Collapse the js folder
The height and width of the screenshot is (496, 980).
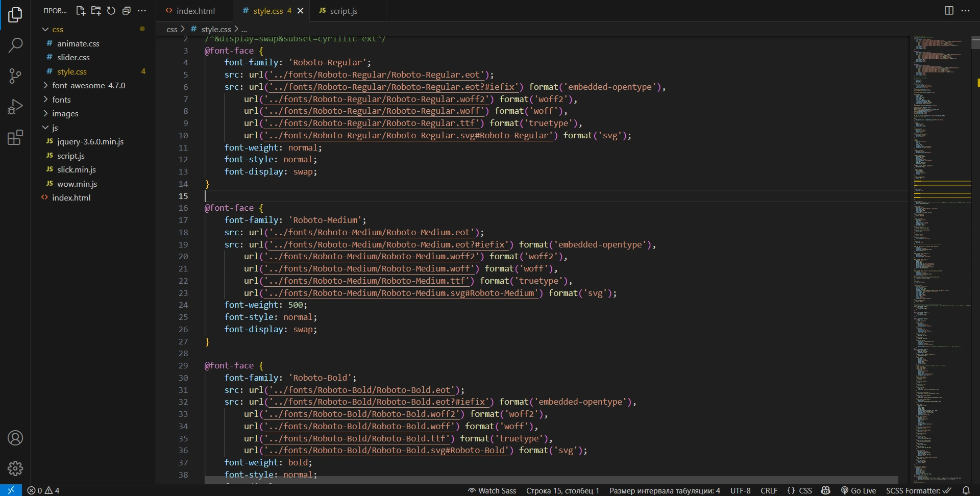[55, 128]
